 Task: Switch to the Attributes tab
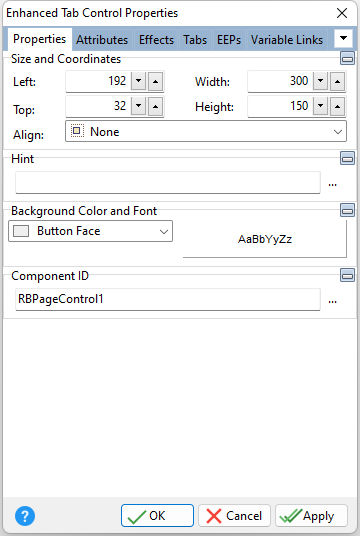pos(102,40)
